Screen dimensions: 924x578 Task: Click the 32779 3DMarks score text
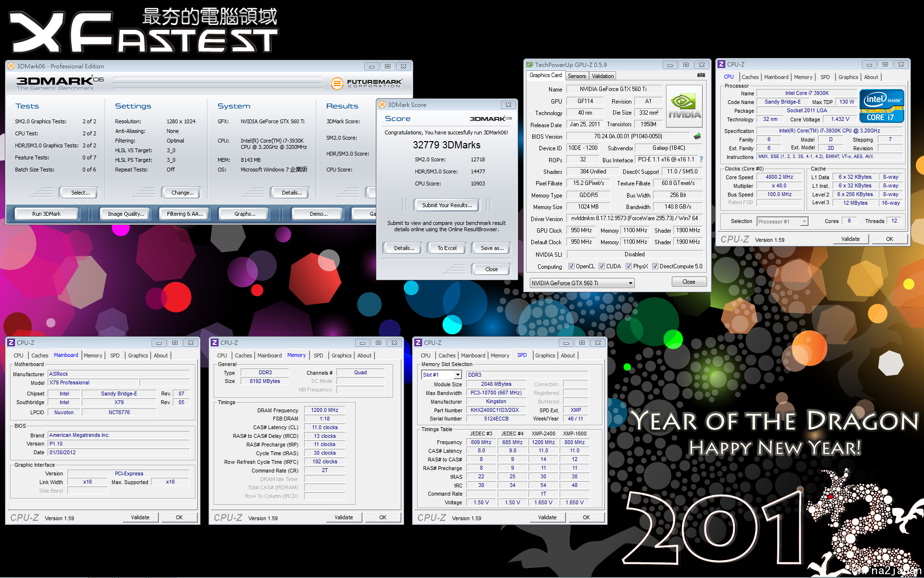[446, 145]
